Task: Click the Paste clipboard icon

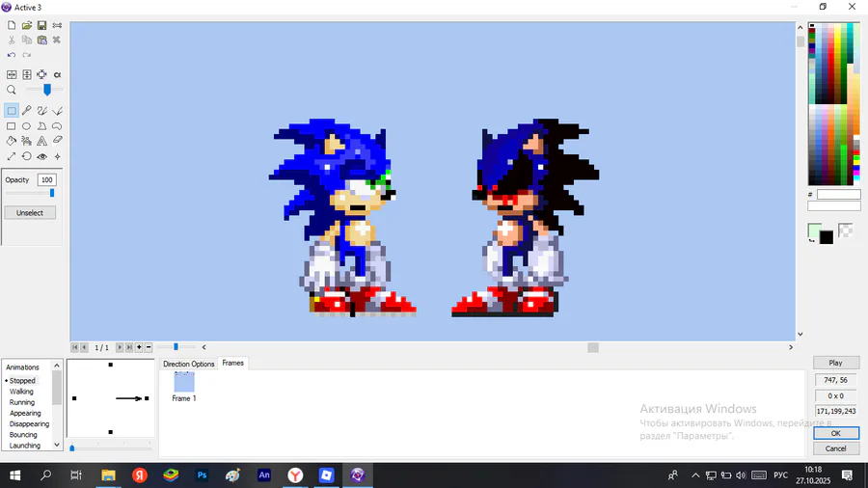Action: (42, 40)
